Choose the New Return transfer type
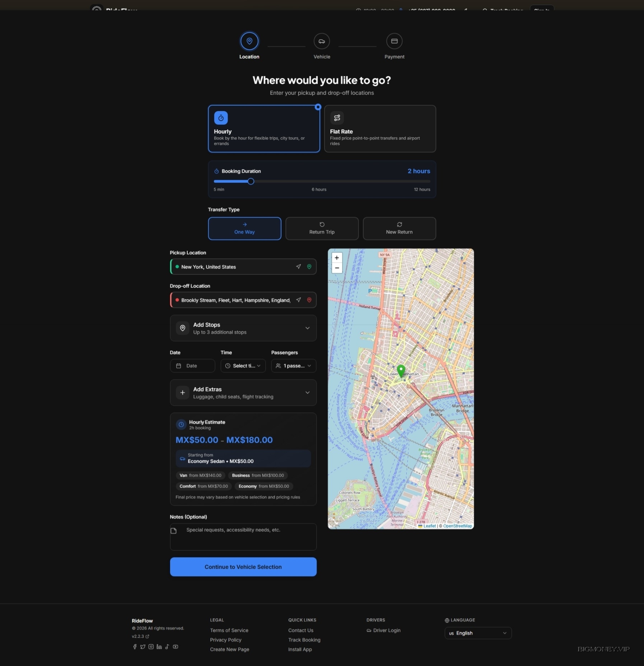 click(399, 228)
